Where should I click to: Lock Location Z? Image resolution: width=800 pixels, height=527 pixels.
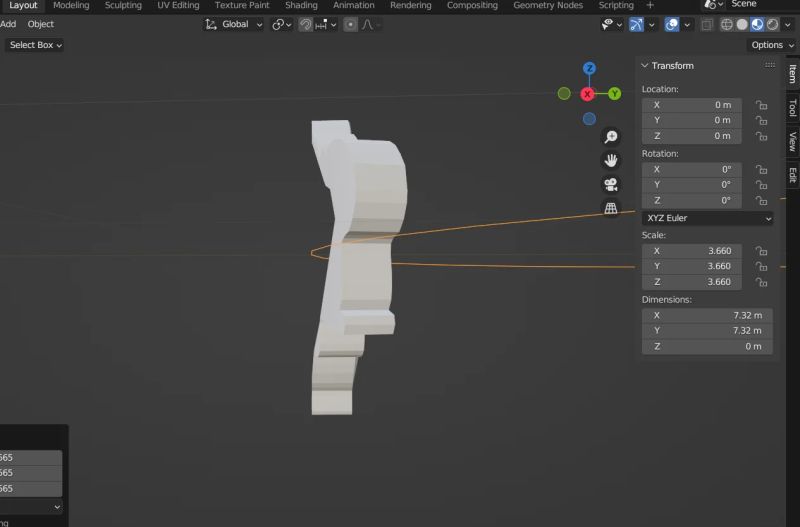(761, 136)
